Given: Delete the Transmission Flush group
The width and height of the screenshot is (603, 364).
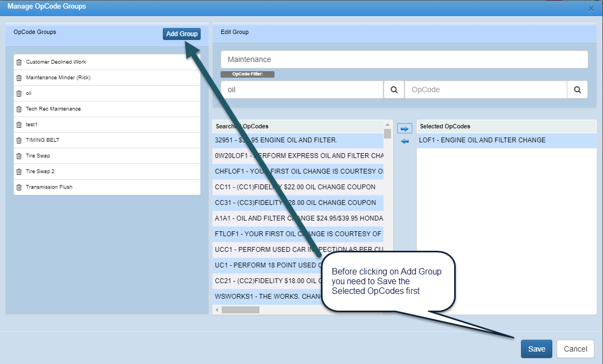Looking at the screenshot, I should click(19, 187).
